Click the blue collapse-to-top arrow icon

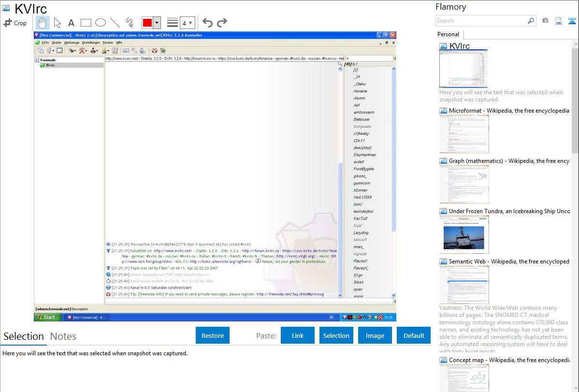[572, 21]
